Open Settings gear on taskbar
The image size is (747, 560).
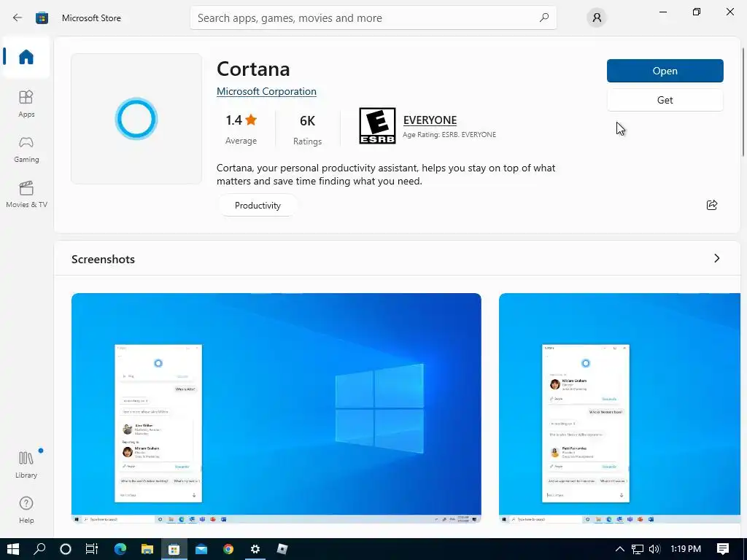(255, 549)
